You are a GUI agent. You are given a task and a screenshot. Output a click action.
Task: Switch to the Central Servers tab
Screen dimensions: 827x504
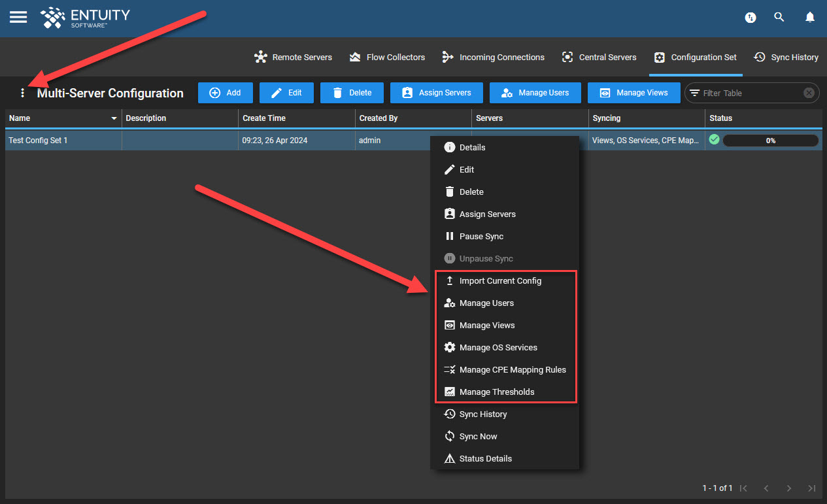599,58
